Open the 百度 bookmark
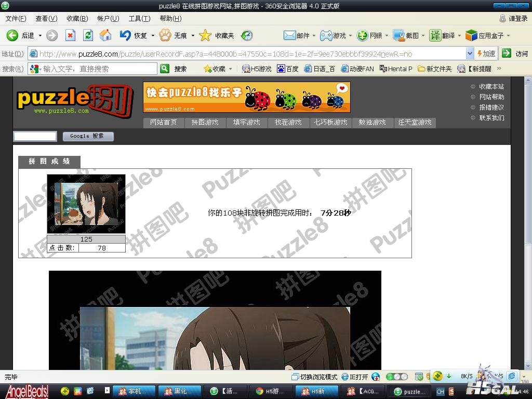Viewport: 532px width, 399px height. [288, 69]
